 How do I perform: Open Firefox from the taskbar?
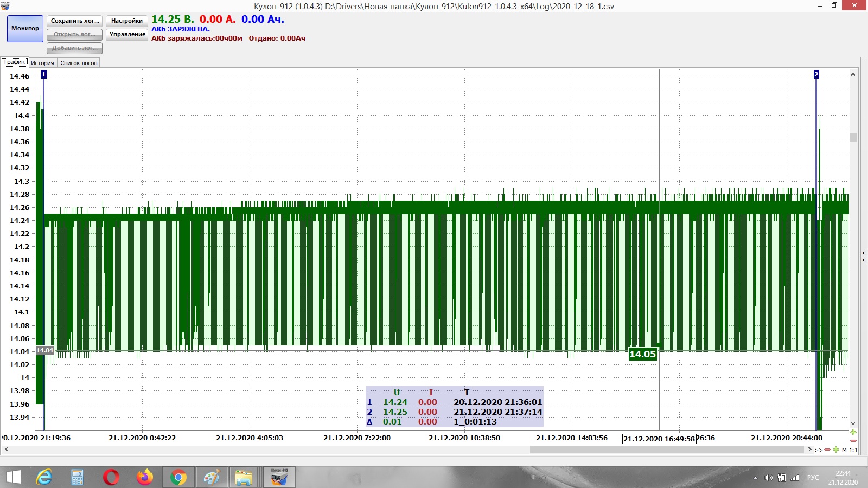144,477
